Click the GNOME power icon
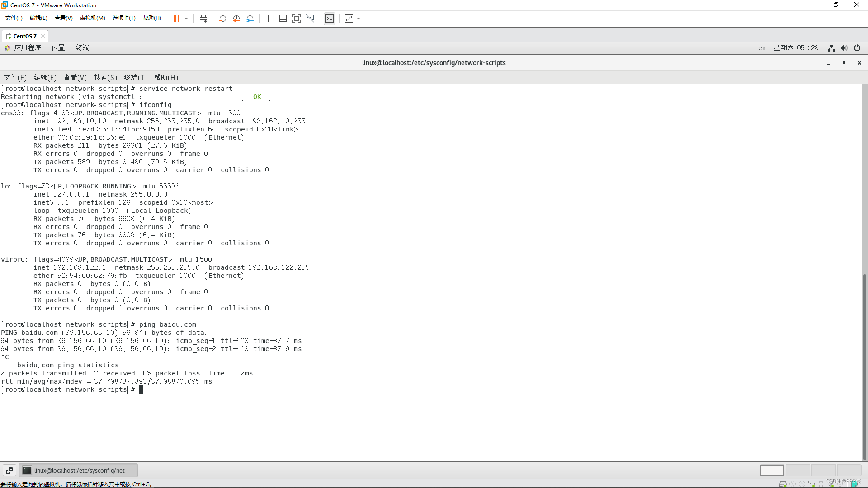The image size is (868, 488). click(857, 48)
